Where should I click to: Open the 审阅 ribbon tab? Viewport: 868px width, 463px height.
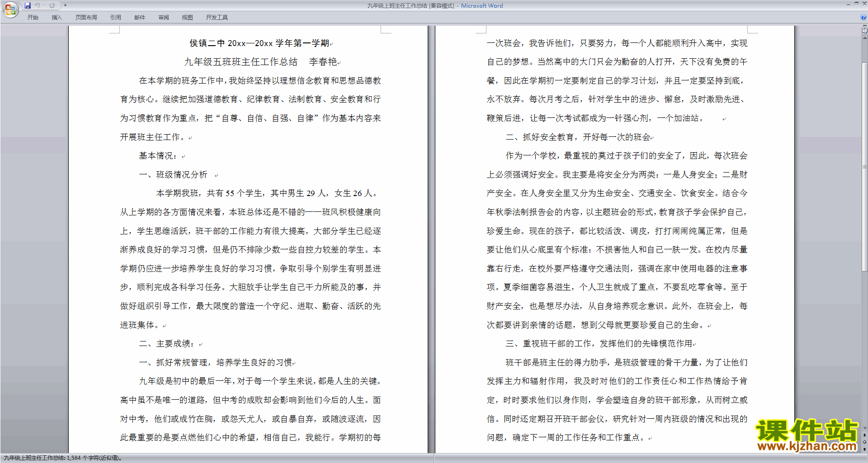[x=164, y=18]
